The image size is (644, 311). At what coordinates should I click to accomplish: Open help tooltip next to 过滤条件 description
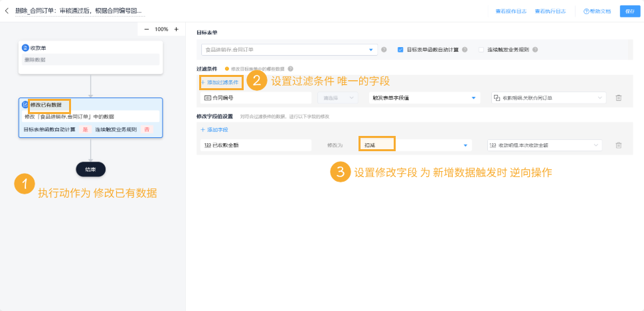pos(290,68)
